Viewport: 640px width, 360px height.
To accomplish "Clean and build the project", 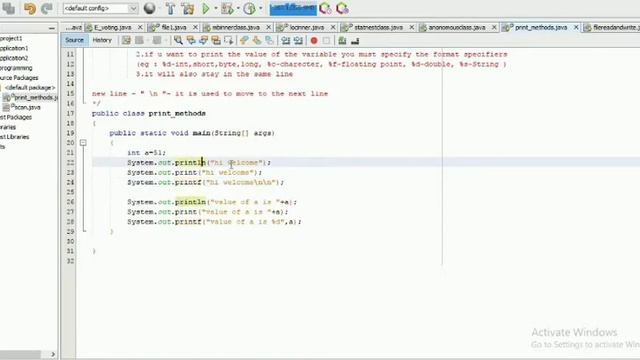I will [188, 8].
